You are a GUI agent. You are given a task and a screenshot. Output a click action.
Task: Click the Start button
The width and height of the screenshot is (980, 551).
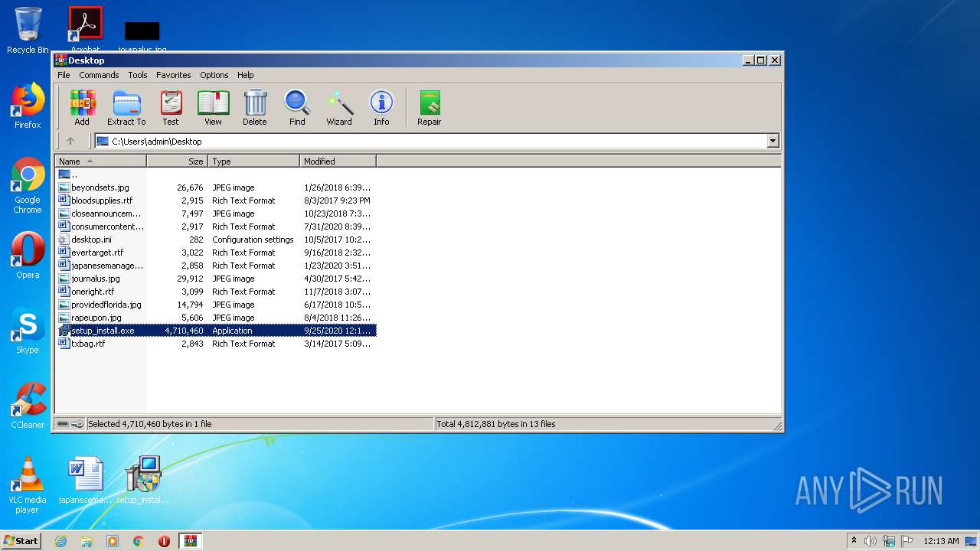pyautogui.click(x=21, y=540)
